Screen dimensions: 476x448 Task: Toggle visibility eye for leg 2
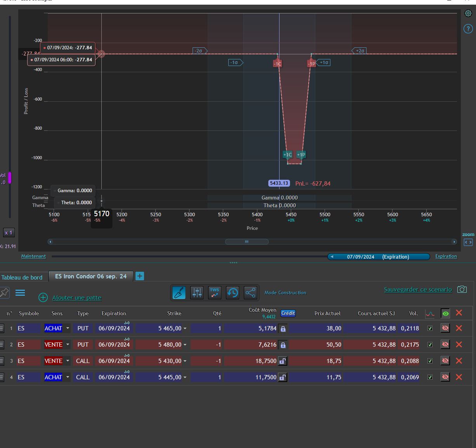pos(445,344)
